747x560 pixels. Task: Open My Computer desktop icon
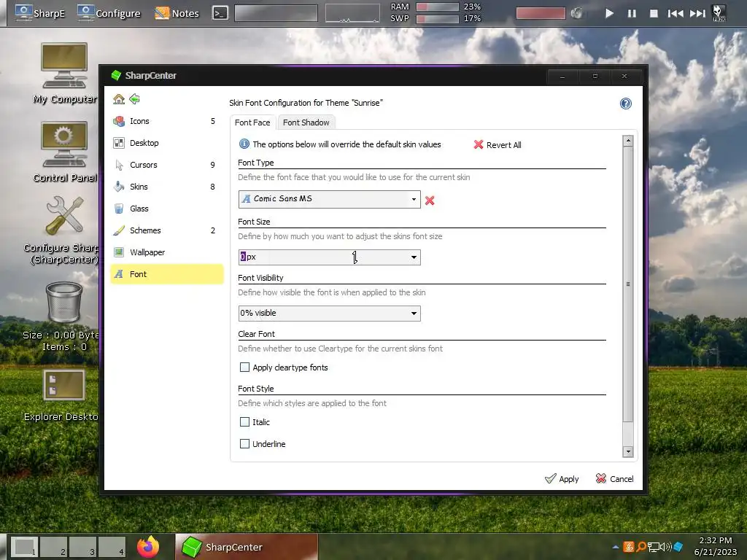point(64,74)
